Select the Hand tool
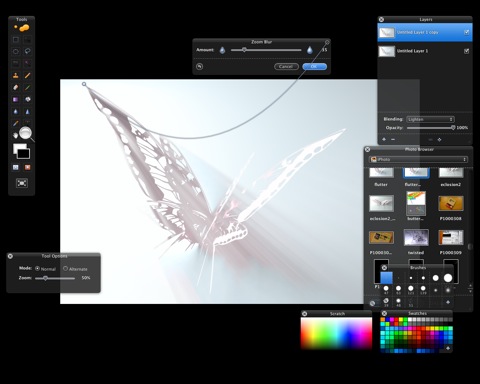 [16, 135]
